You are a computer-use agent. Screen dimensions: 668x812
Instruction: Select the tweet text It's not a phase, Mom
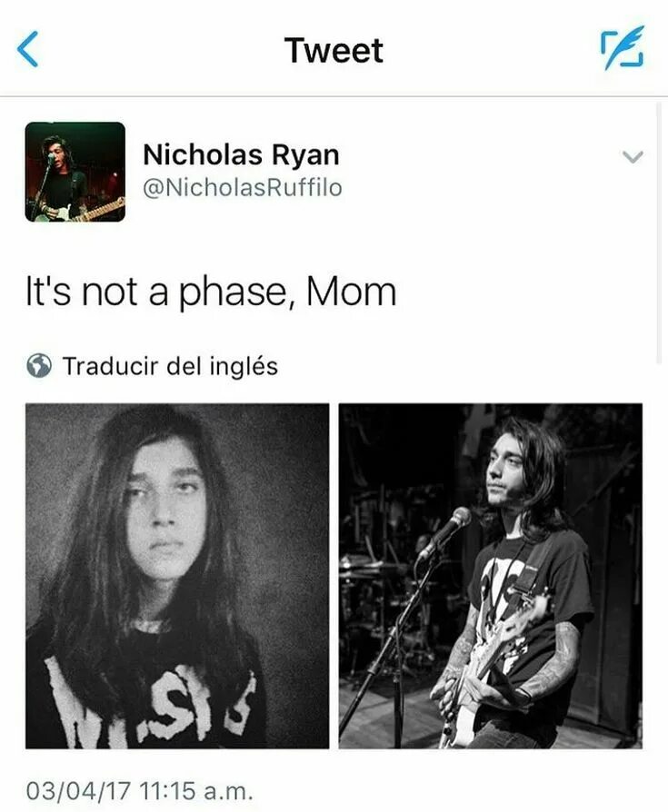[x=211, y=292]
